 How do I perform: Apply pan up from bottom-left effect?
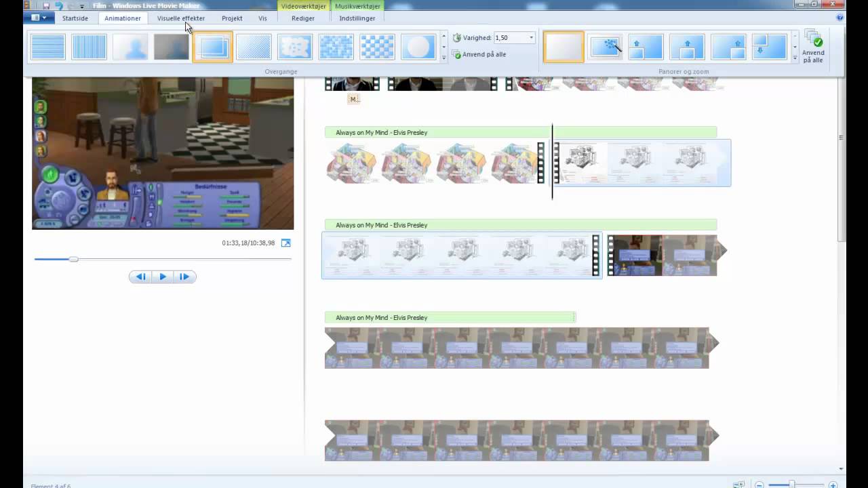tap(646, 47)
